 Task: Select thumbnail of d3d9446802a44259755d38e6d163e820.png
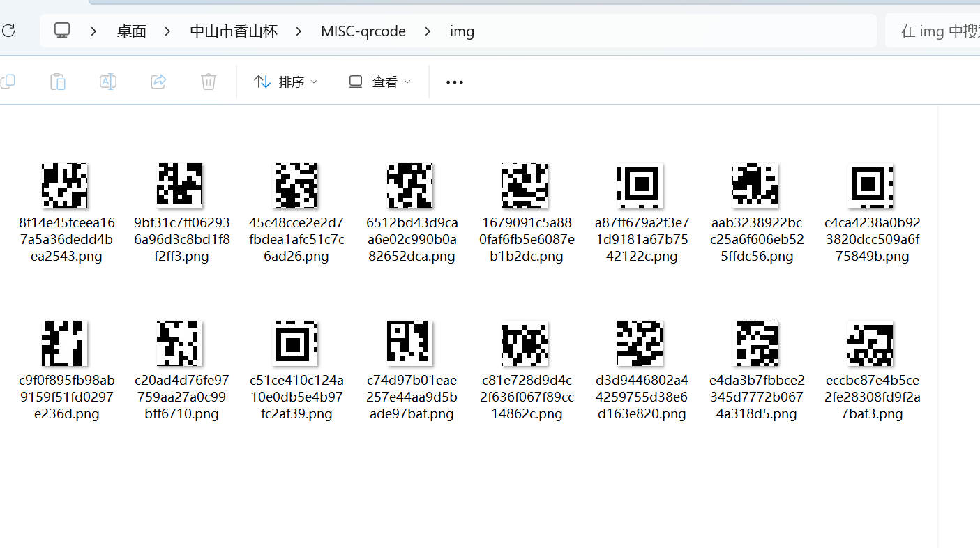coord(640,343)
